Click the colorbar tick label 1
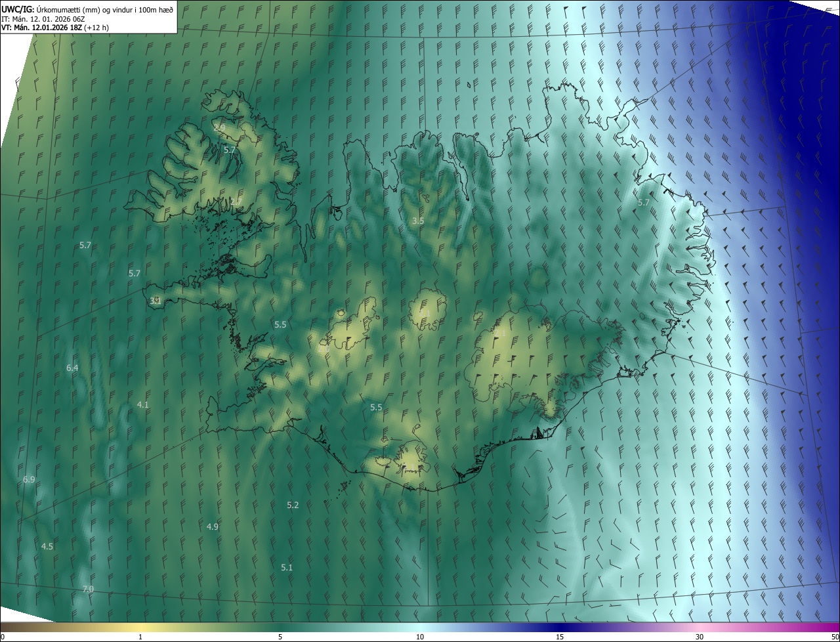840x642 pixels. [x=140, y=637]
